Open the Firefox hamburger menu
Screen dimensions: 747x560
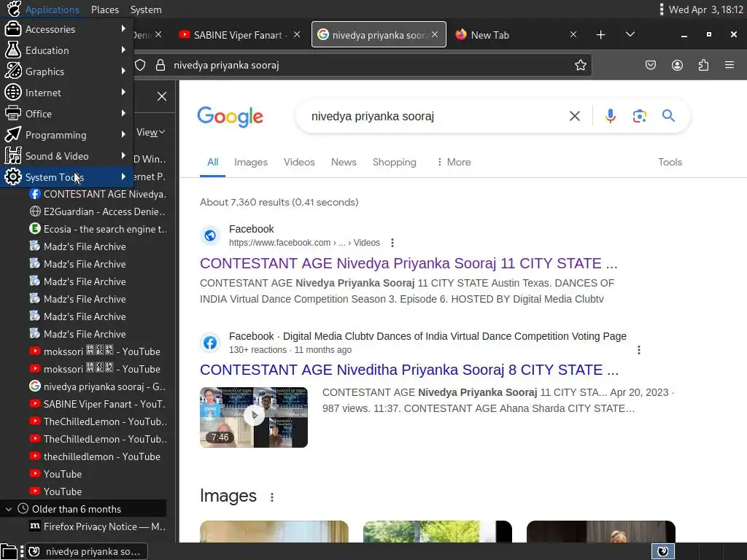click(729, 65)
